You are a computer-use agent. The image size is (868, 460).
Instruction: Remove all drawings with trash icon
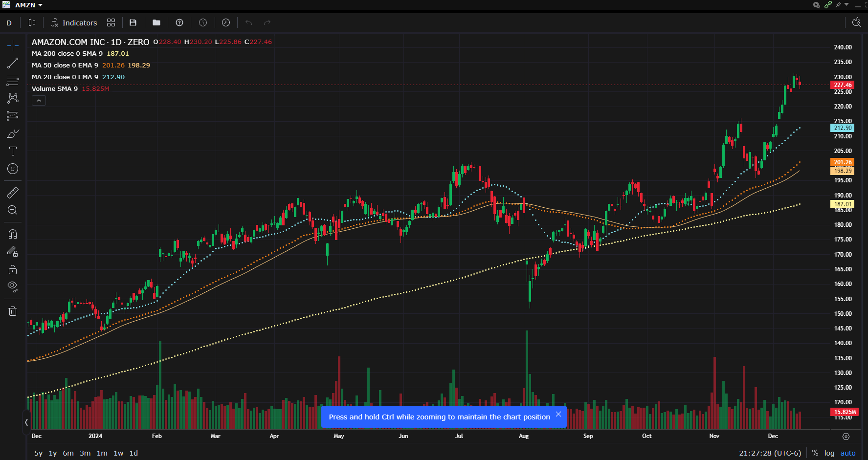pos(13,311)
